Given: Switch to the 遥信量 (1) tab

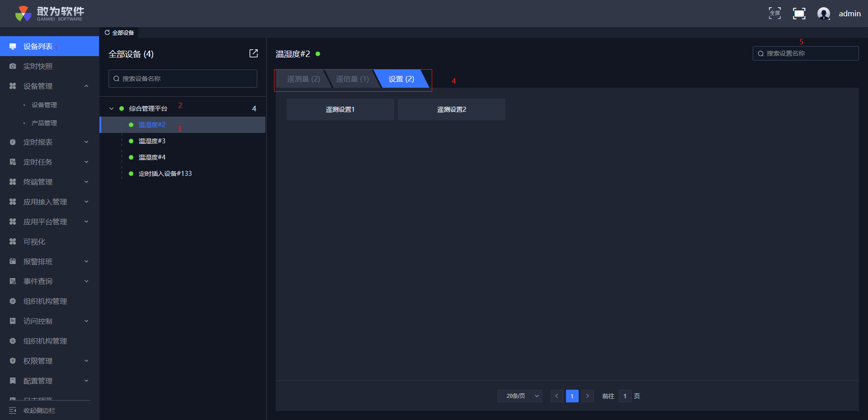Looking at the screenshot, I should pyautogui.click(x=352, y=79).
